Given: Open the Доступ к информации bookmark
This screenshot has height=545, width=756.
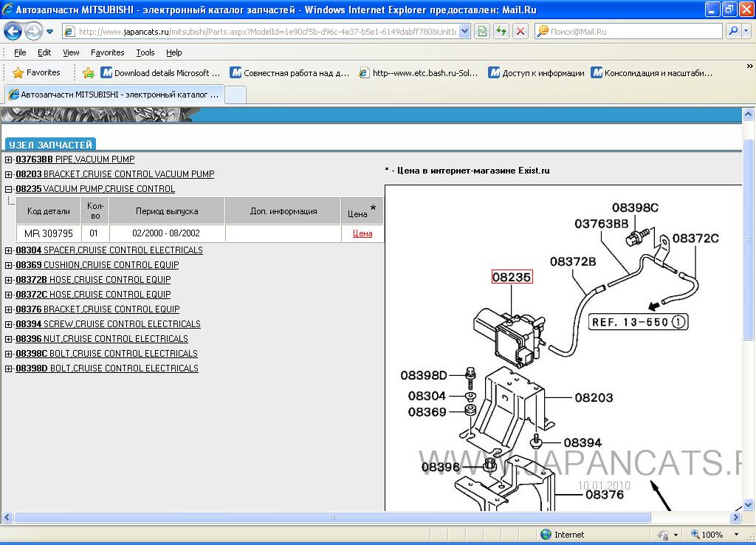Looking at the screenshot, I should 536,73.
